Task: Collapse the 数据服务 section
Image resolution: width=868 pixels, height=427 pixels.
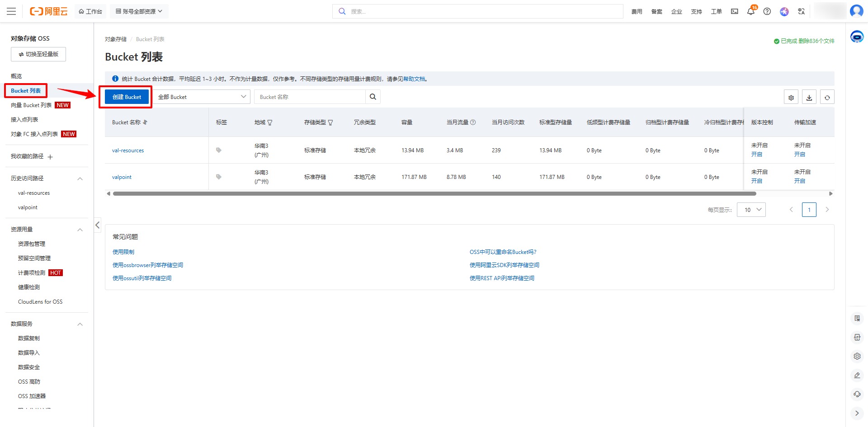Action: [80, 324]
